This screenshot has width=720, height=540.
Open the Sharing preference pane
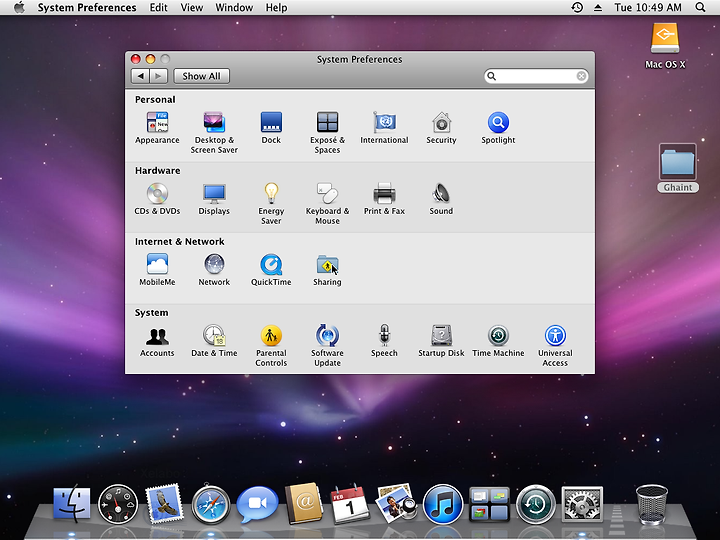click(x=327, y=270)
